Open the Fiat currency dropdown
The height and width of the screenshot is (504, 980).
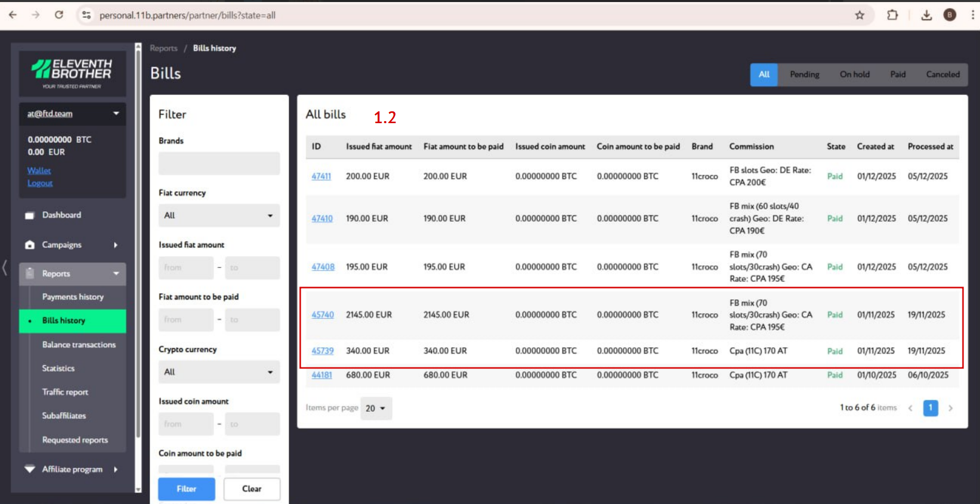(219, 215)
